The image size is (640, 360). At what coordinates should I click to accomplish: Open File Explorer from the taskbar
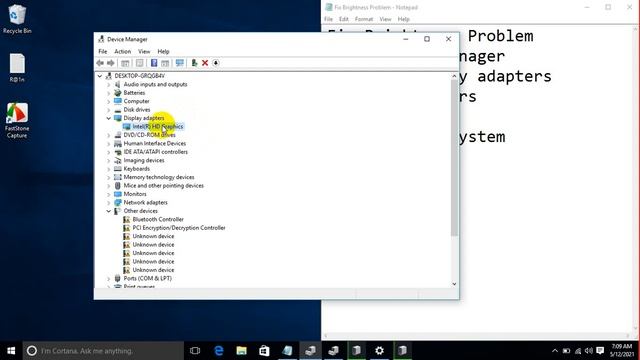tap(242, 351)
